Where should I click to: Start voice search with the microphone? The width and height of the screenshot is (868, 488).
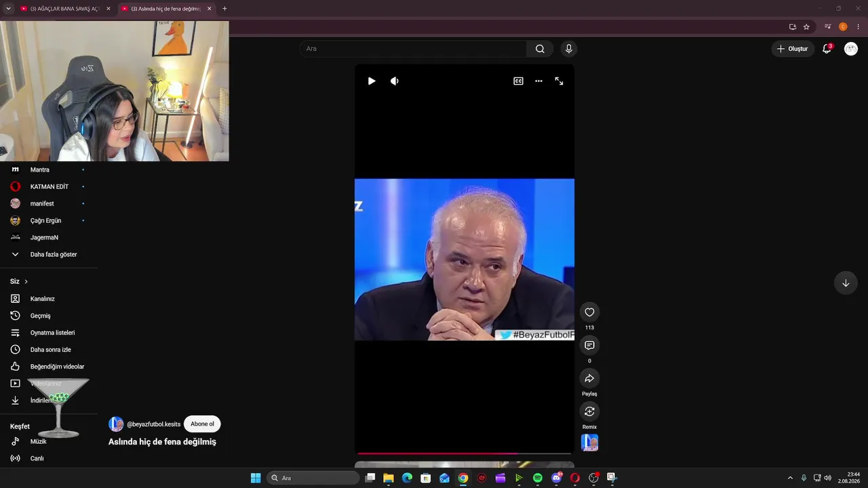569,49
